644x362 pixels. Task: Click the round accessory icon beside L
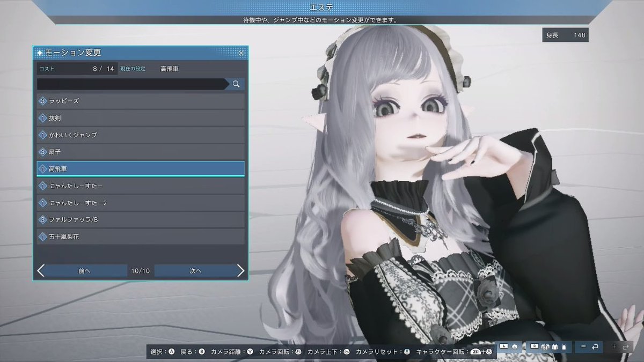pos(515,347)
